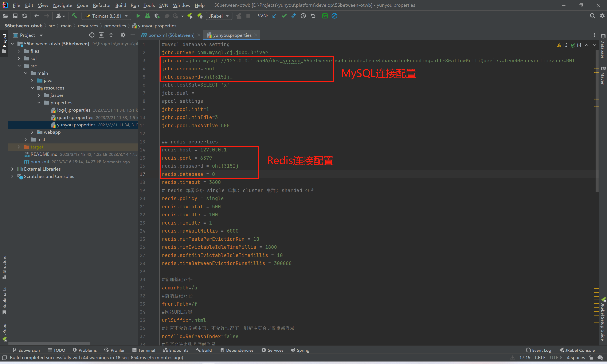607x364 pixels.
Task: Toggle tool window bars icon bottom-left
Action: [4, 358]
